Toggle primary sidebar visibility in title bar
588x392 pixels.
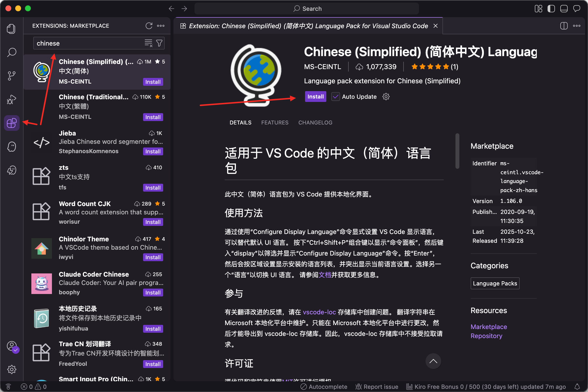tap(551, 9)
